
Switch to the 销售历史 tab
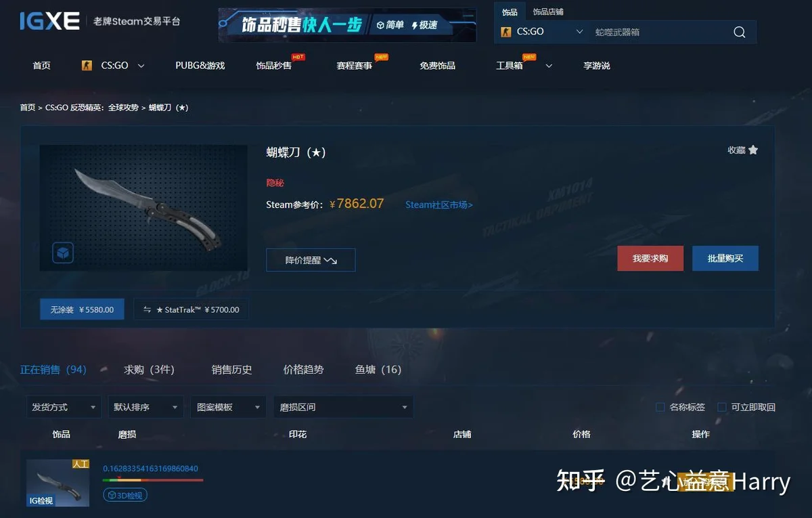pyautogui.click(x=231, y=370)
